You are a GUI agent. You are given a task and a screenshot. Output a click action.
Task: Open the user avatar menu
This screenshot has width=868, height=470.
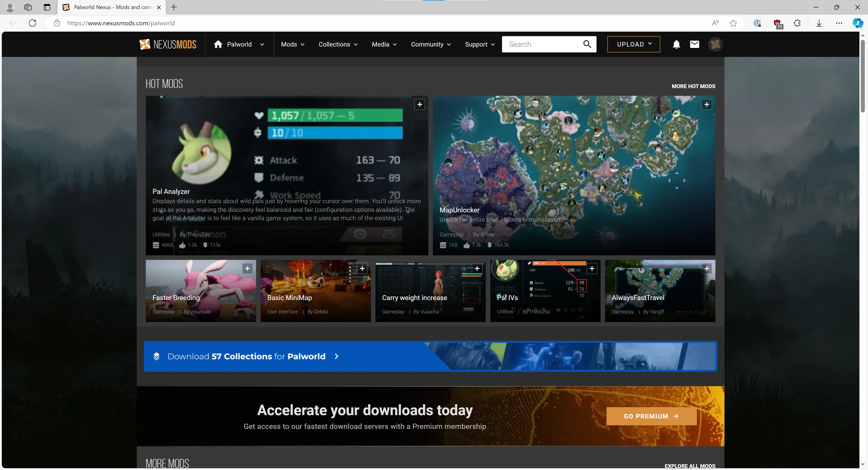[x=715, y=44]
